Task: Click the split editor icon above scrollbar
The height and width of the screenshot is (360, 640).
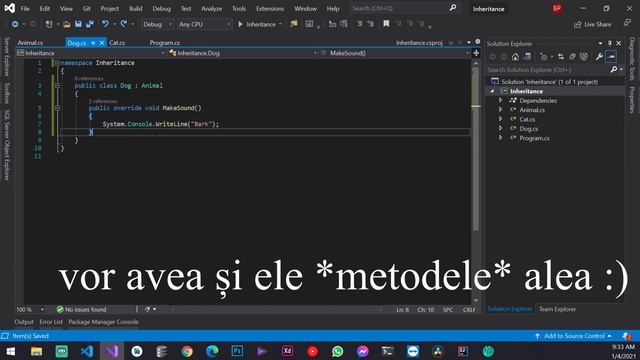Action: 476,53
